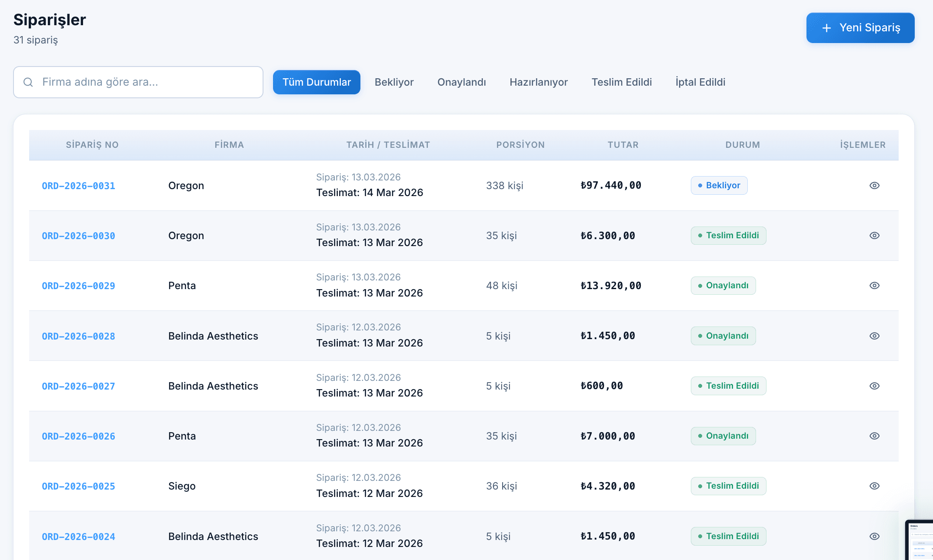Open order link ORD-2026-0027

click(x=78, y=387)
